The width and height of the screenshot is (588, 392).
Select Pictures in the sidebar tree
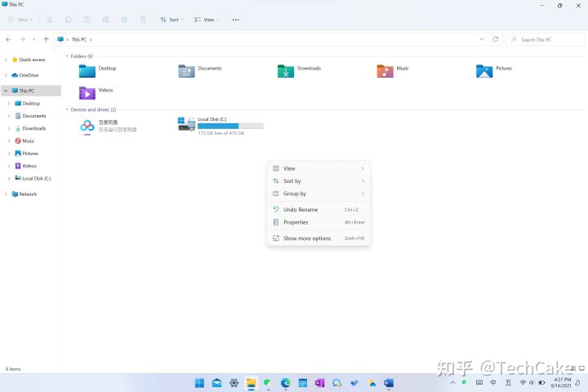[x=30, y=154]
